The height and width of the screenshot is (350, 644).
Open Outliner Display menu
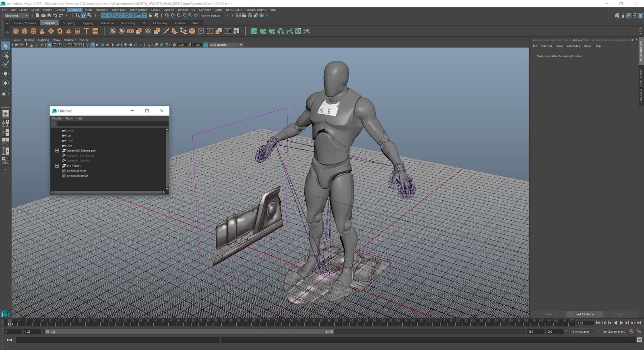[57, 118]
